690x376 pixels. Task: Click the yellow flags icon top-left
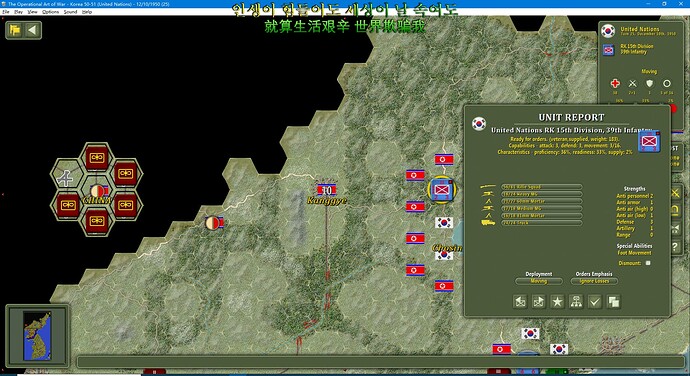[15, 30]
